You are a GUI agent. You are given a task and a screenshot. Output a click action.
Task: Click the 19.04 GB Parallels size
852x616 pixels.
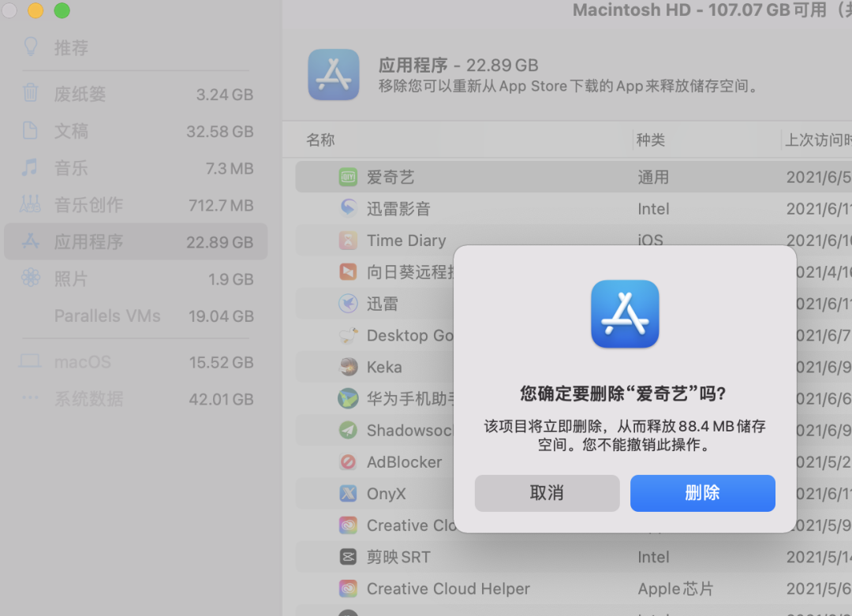point(221,315)
